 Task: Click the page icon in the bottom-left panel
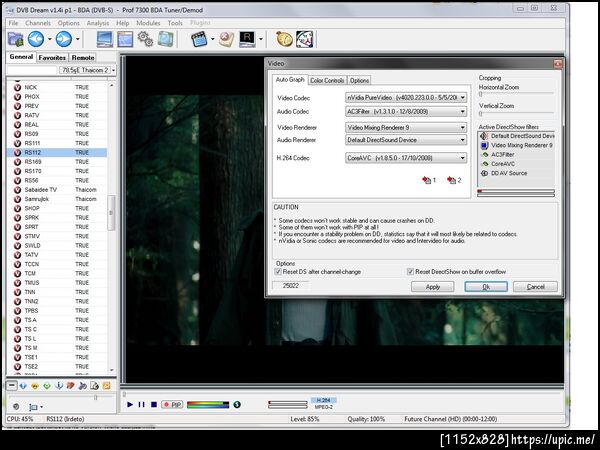95,386
